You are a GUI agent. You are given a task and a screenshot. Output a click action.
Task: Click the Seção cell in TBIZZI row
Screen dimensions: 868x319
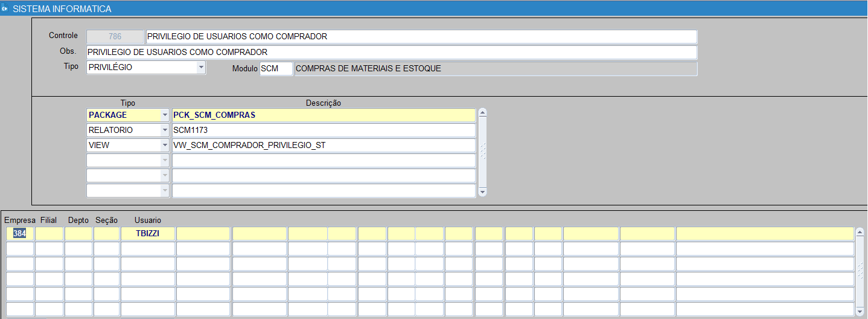click(106, 234)
